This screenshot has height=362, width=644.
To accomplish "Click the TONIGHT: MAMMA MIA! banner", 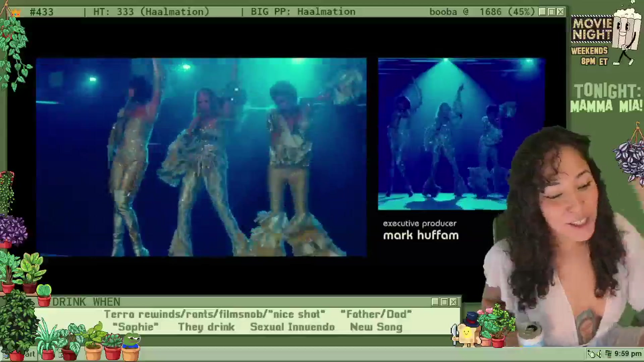I will click(606, 98).
